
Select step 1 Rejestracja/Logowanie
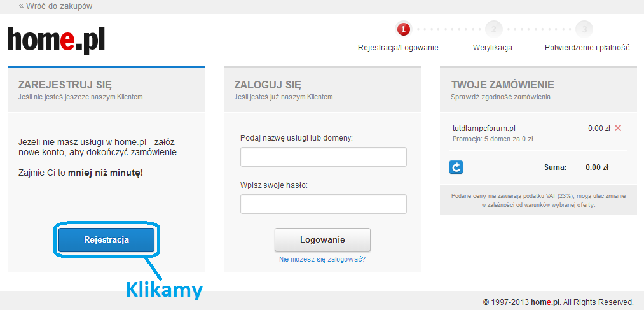click(x=403, y=30)
